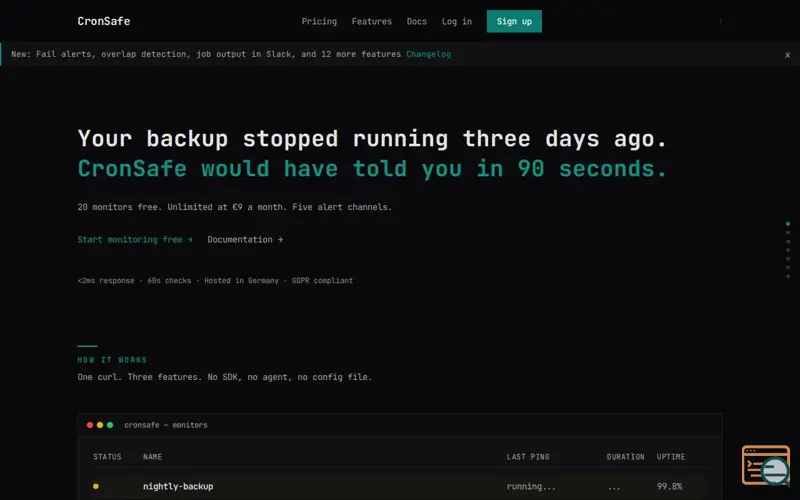Screen dimensions: 800x500
Task: Click the nightly-backup monitor name
Action: tap(178, 486)
